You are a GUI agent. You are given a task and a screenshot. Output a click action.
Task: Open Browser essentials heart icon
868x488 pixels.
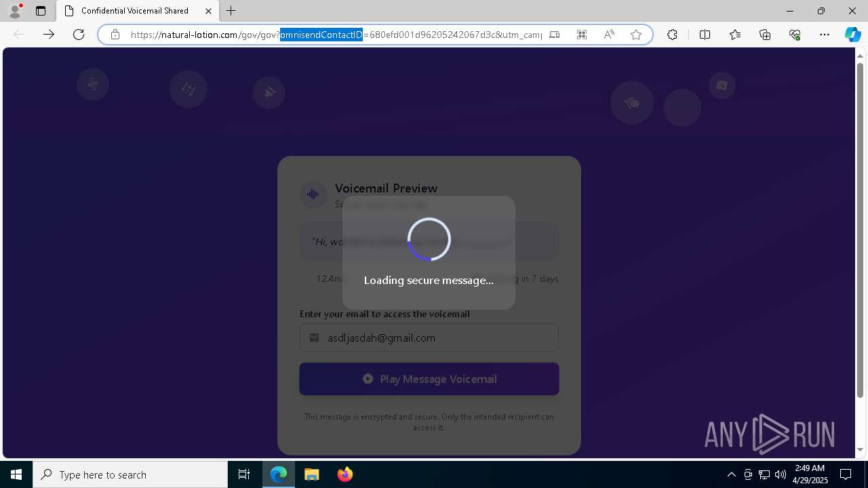click(x=795, y=35)
